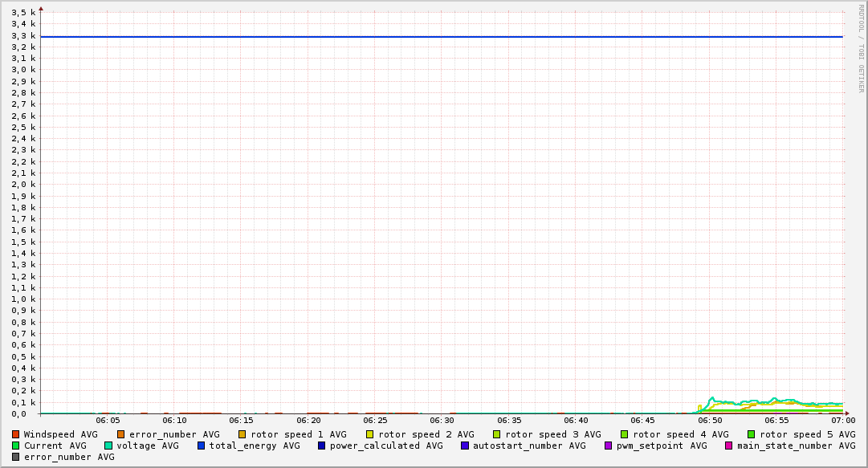Select the rotor speed 5 AVG label

[807, 434]
